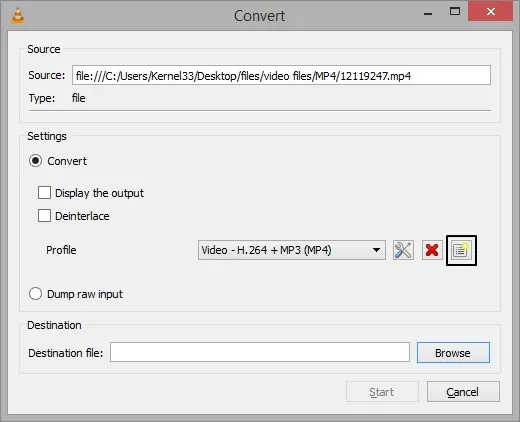Start the conversion

click(x=382, y=392)
